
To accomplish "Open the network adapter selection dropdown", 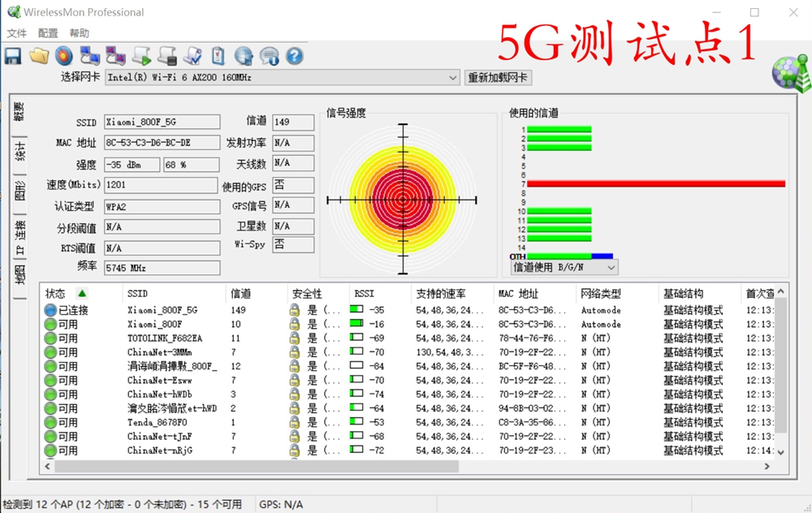I will point(454,78).
